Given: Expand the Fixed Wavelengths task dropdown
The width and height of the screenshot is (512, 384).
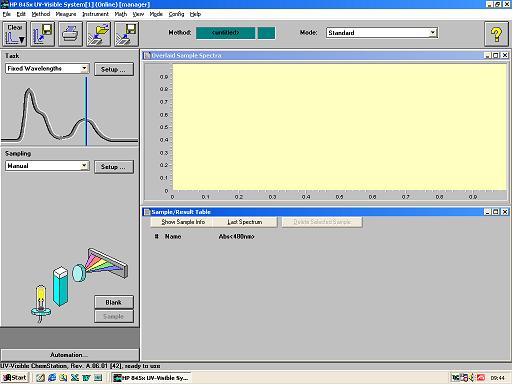Looking at the screenshot, I should point(85,68).
